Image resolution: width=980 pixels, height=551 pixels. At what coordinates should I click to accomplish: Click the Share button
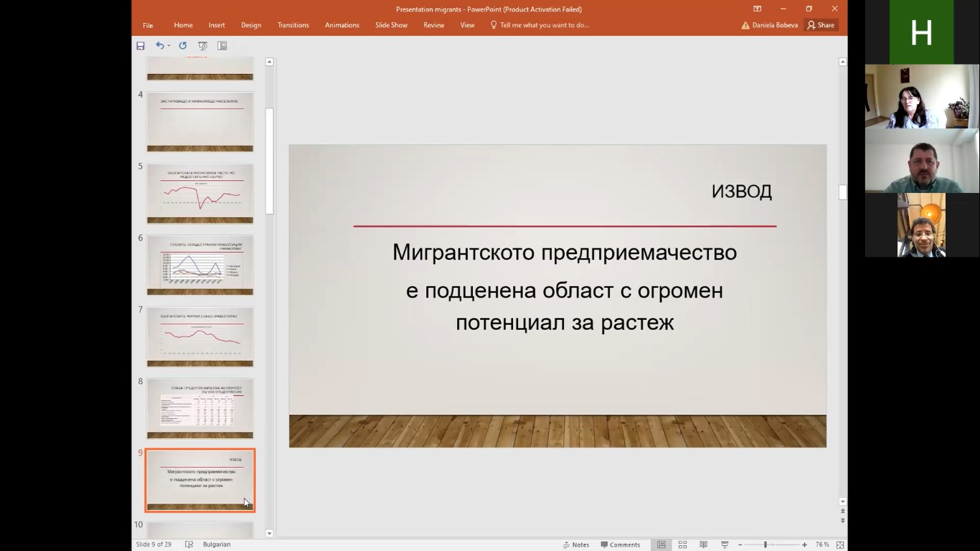point(821,25)
